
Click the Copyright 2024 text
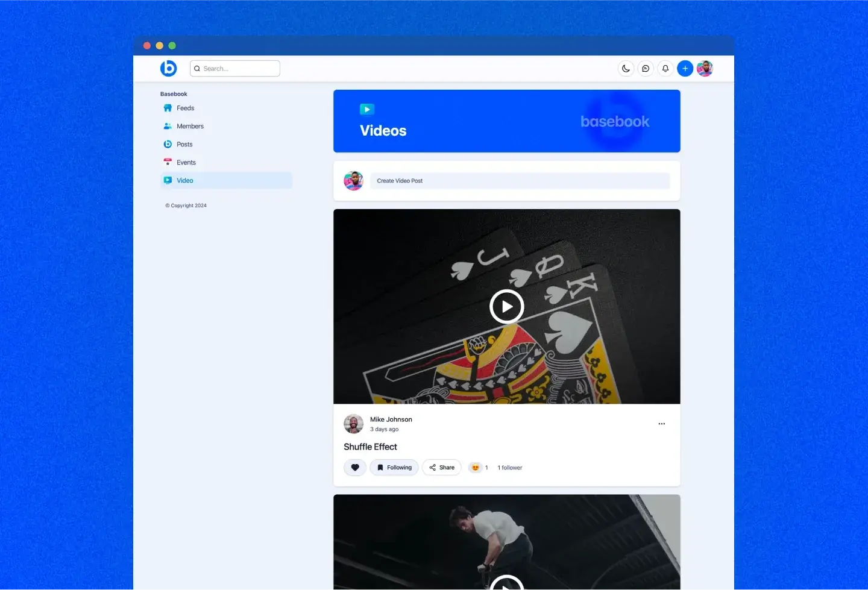click(186, 206)
